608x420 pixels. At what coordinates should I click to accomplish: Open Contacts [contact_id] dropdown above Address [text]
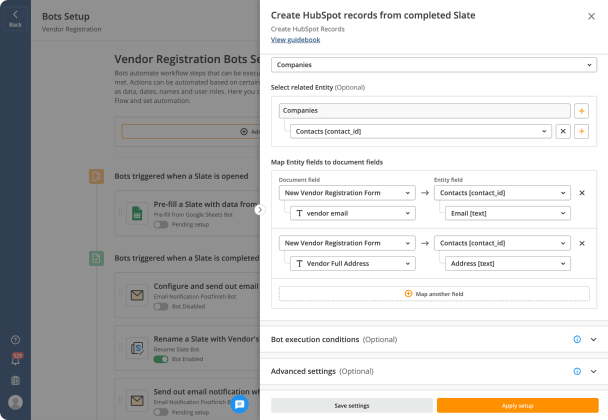(x=502, y=243)
